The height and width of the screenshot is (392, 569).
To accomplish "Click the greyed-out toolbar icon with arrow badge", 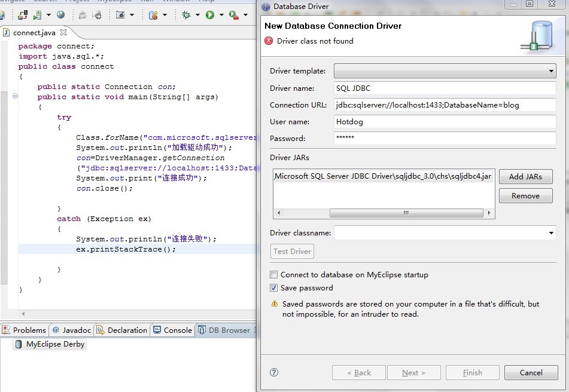I will 97,15.
